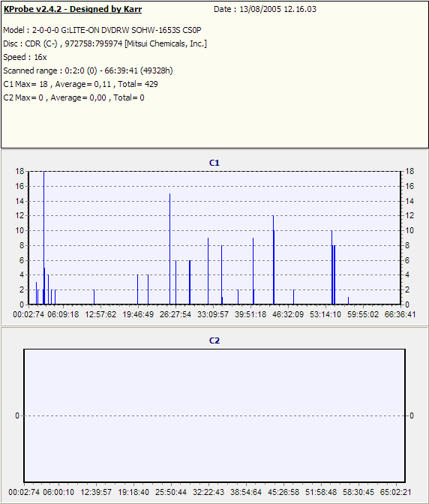Viewport: 429px width, 504px height.
Task: Click the left 0 label on C2 axis
Action: tap(17, 416)
